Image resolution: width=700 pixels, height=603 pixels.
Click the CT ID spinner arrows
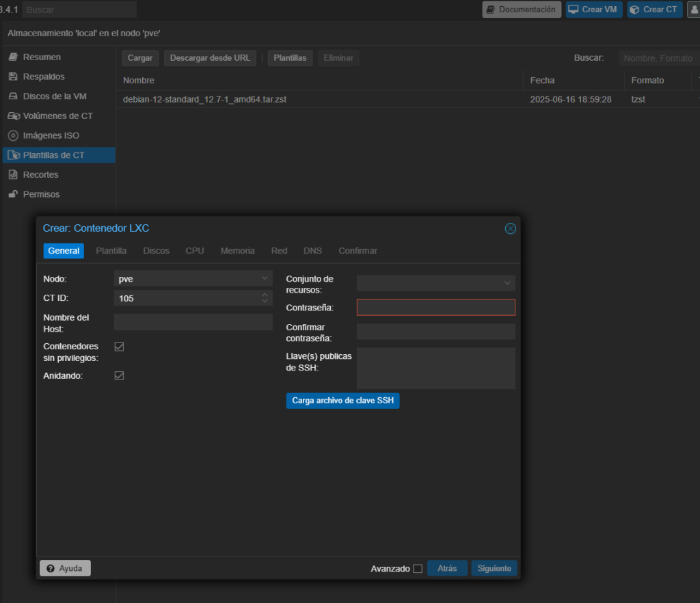pos(265,298)
